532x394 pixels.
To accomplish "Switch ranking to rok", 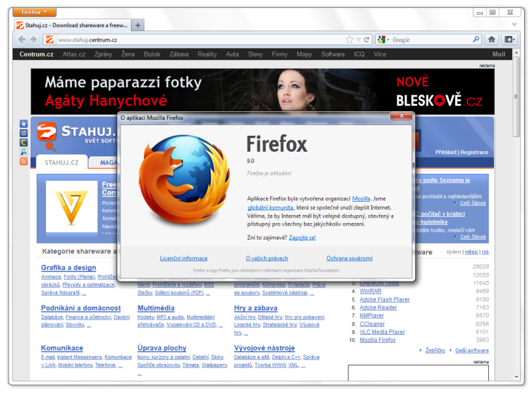I will pyautogui.click(x=485, y=252).
